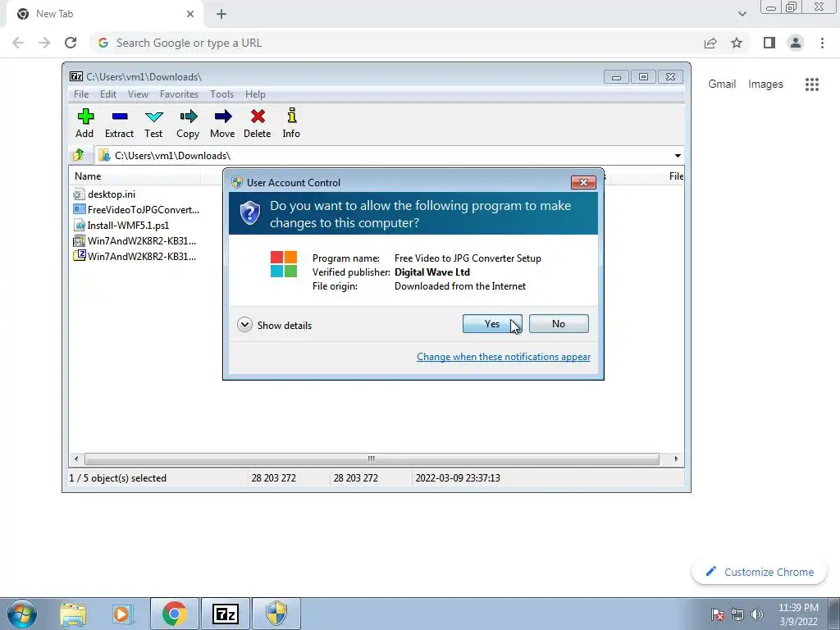Share this page icon in address bar

[x=710, y=43]
